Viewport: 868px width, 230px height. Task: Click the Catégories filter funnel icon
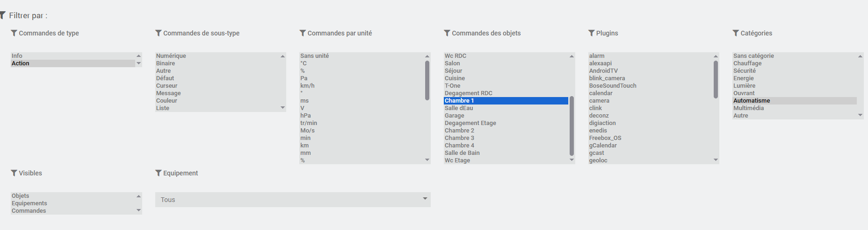click(x=736, y=33)
